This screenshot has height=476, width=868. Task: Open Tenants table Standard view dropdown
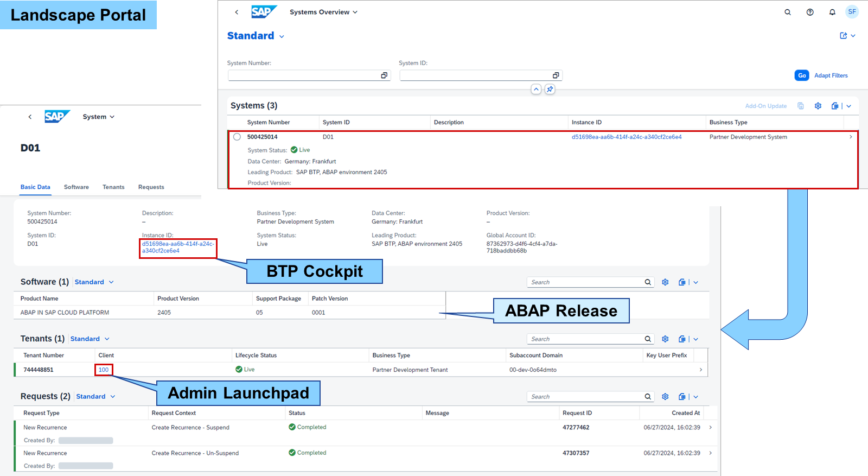pos(107,339)
